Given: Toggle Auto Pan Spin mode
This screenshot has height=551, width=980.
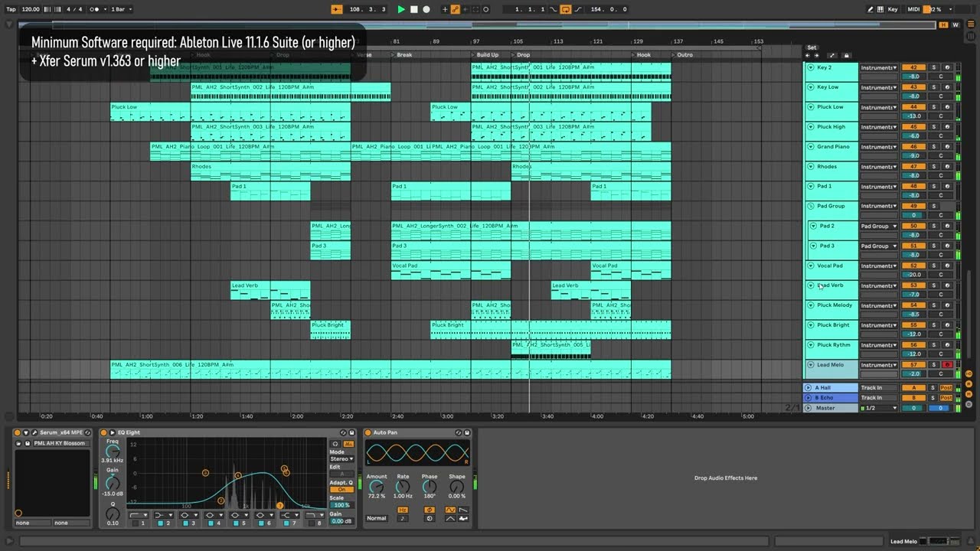Looking at the screenshot, I should coord(429,518).
